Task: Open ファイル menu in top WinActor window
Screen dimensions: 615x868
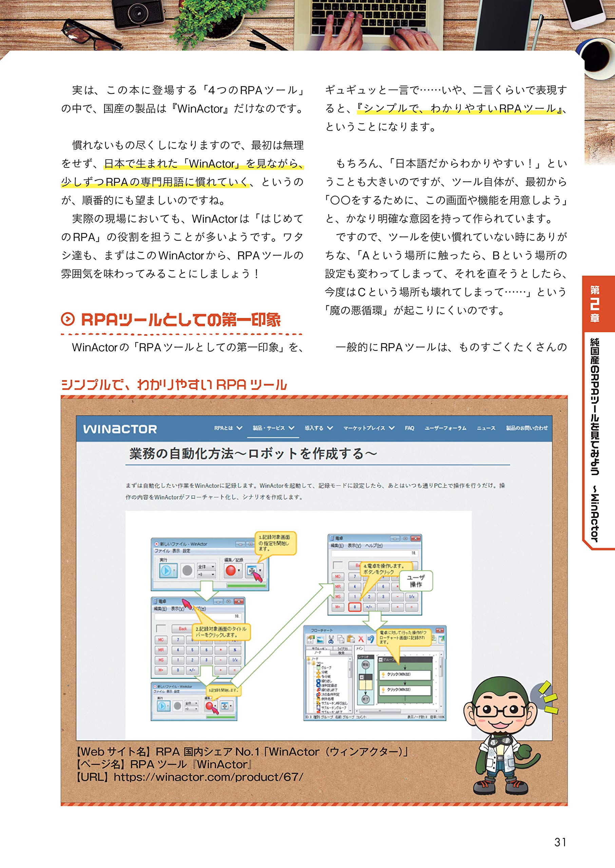Action: pyautogui.click(x=162, y=551)
